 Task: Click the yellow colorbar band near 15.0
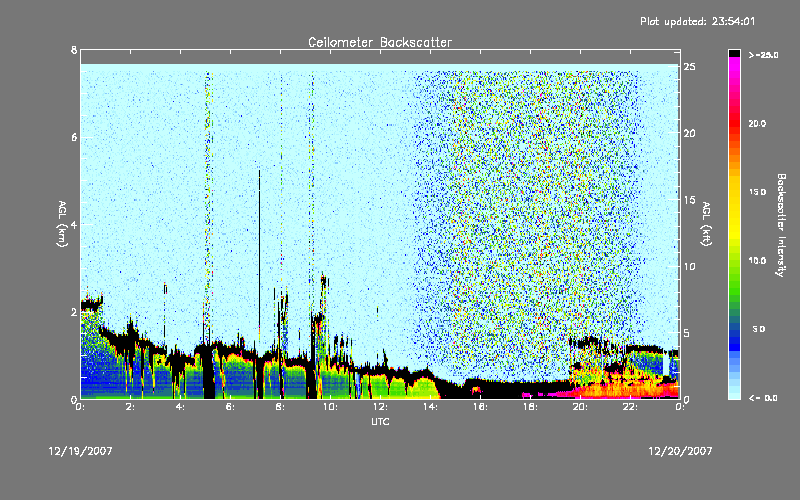[734, 193]
